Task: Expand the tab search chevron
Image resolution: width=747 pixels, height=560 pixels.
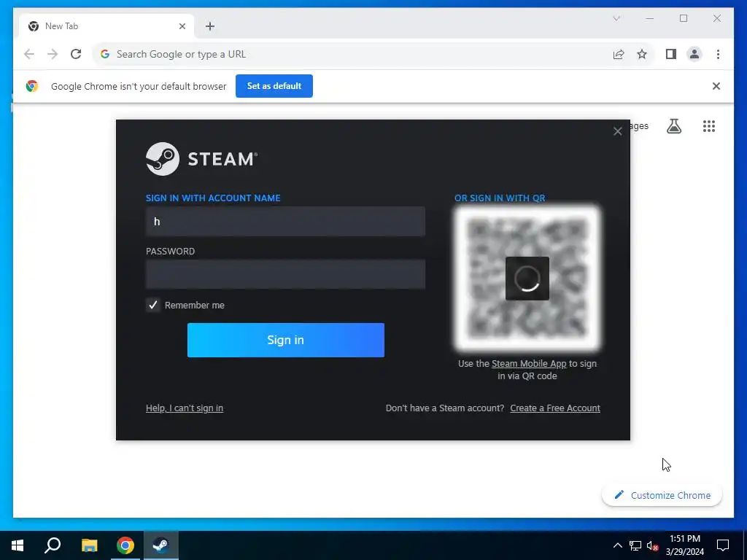Action: [616, 18]
